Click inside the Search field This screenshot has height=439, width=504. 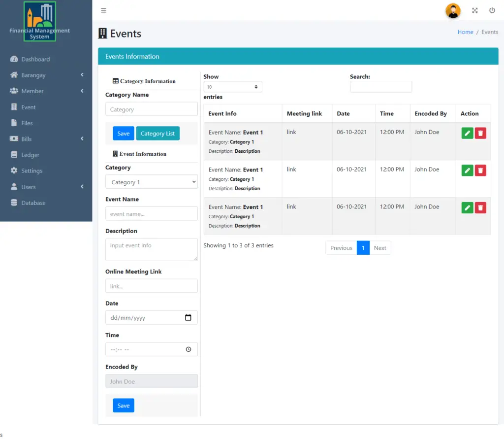[380, 86]
